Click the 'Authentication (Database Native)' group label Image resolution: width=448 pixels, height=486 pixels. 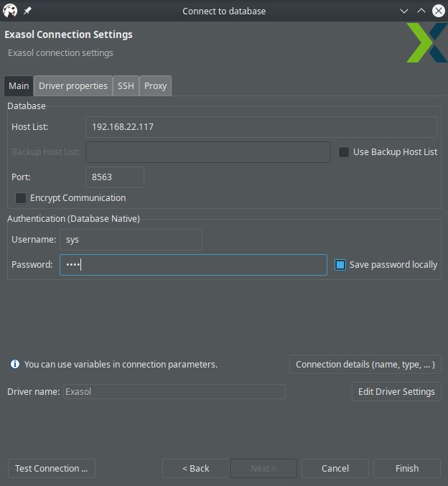click(73, 219)
